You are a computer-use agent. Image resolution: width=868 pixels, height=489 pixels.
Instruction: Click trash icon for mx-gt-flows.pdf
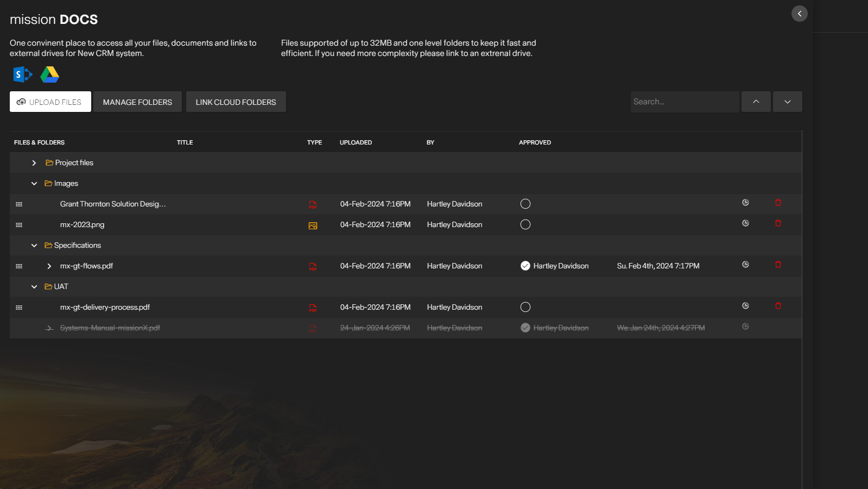point(778,265)
